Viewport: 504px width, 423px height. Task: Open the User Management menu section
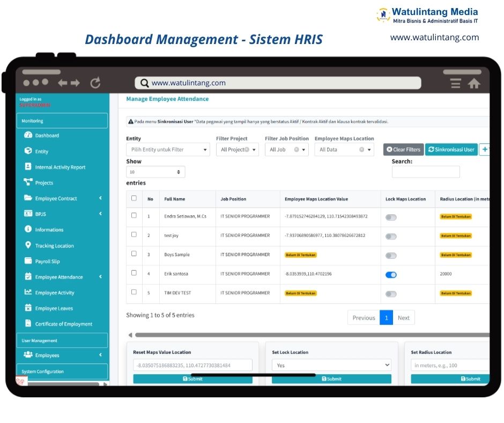(62, 340)
